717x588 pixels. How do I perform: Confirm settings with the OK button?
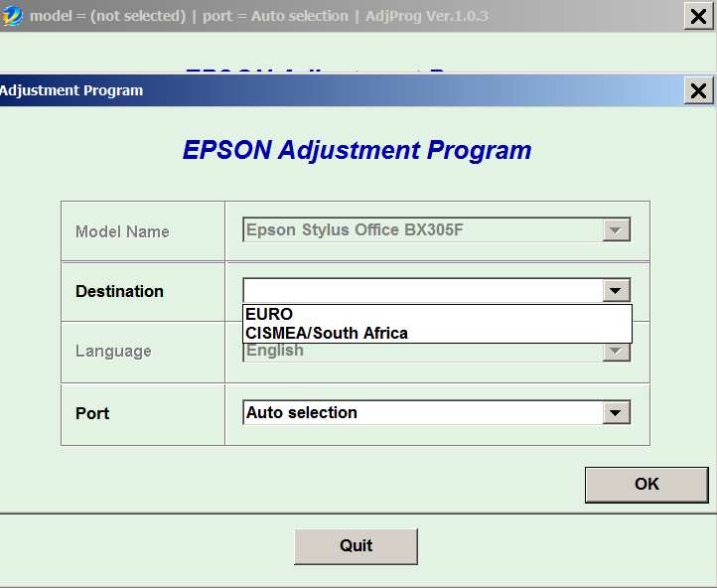pyautogui.click(x=646, y=485)
